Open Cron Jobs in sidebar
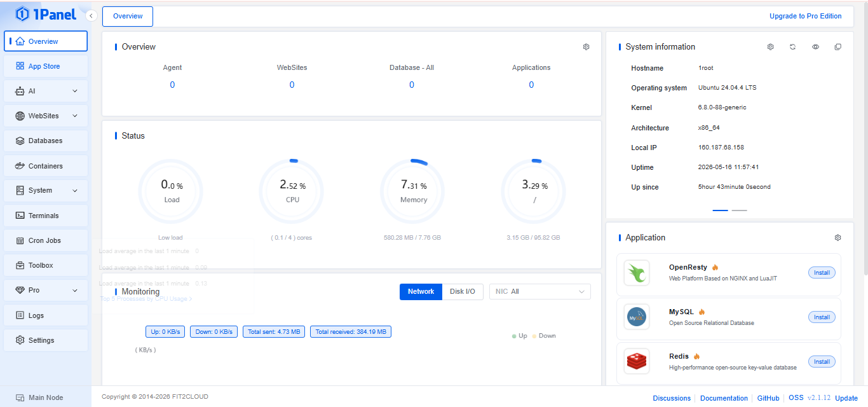The height and width of the screenshot is (407, 868). tap(46, 240)
